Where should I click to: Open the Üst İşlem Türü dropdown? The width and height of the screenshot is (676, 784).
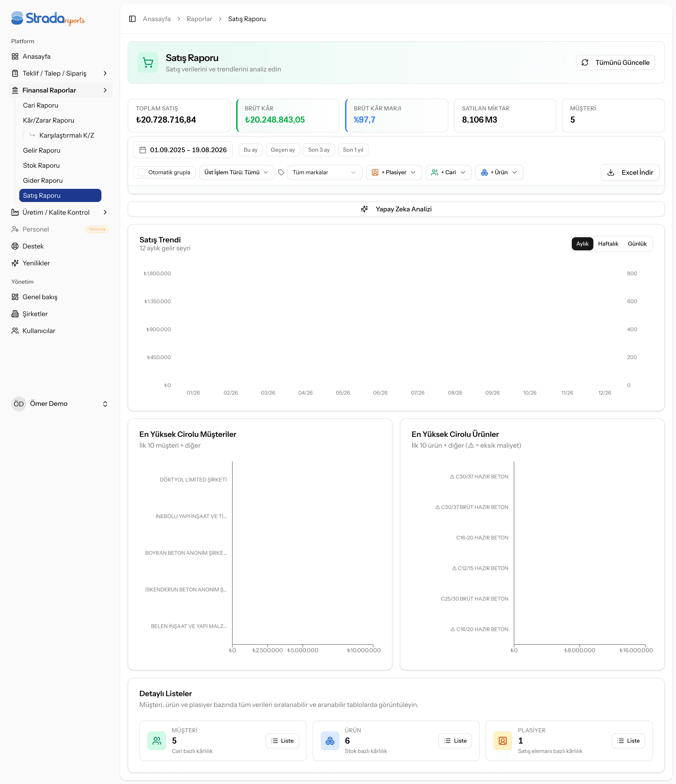pyautogui.click(x=237, y=172)
